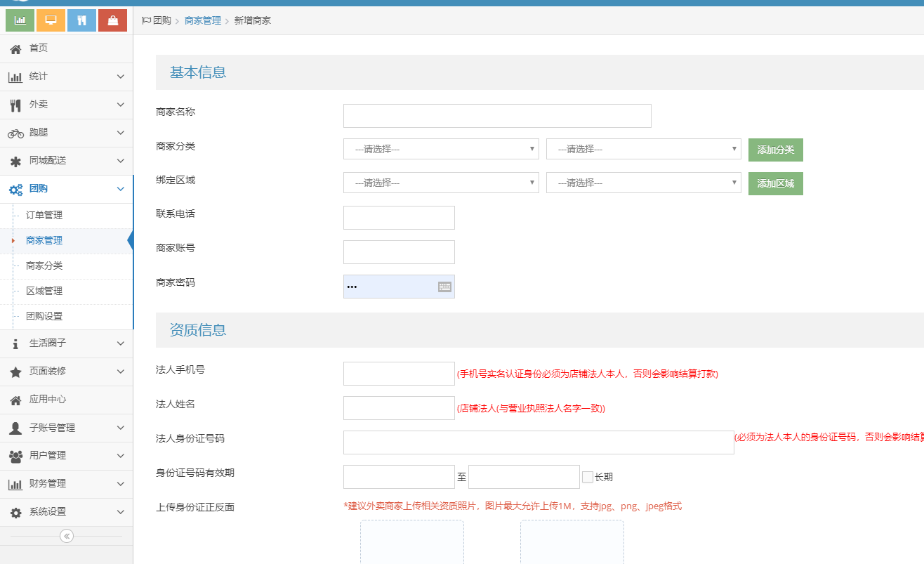Click the 系统设置 gear icon

coord(15,512)
